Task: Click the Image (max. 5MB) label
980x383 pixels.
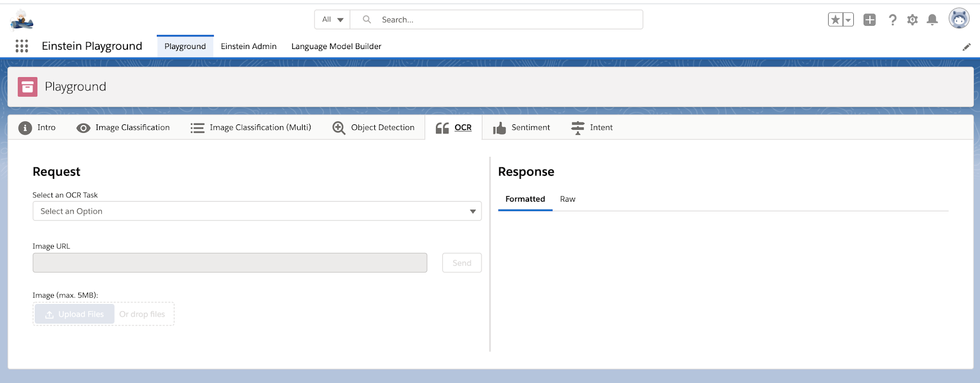Action: [x=65, y=295]
